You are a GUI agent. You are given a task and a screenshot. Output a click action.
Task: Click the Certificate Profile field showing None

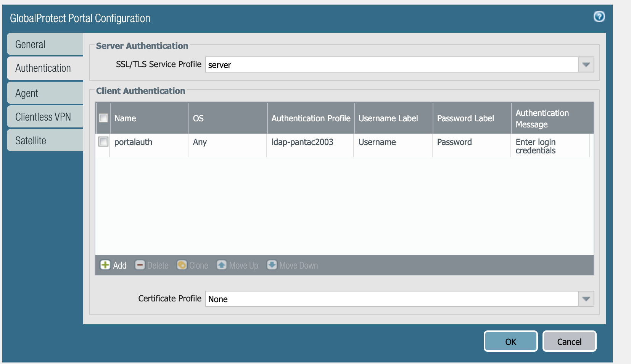click(x=392, y=299)
